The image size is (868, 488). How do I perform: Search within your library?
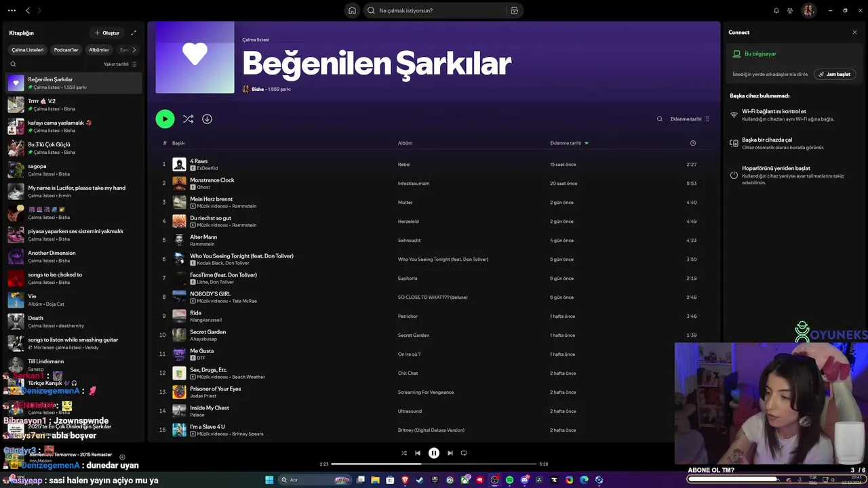pos(13,64)
